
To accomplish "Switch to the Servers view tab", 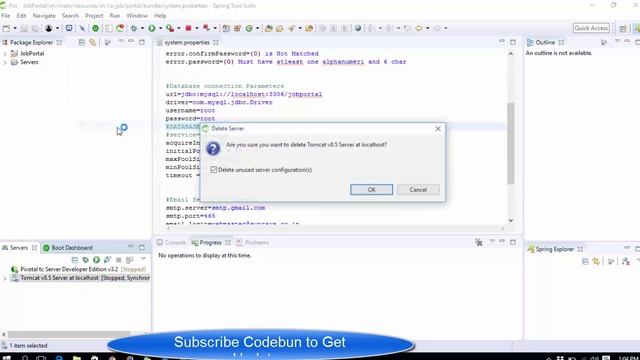I will tap(19, 248).
